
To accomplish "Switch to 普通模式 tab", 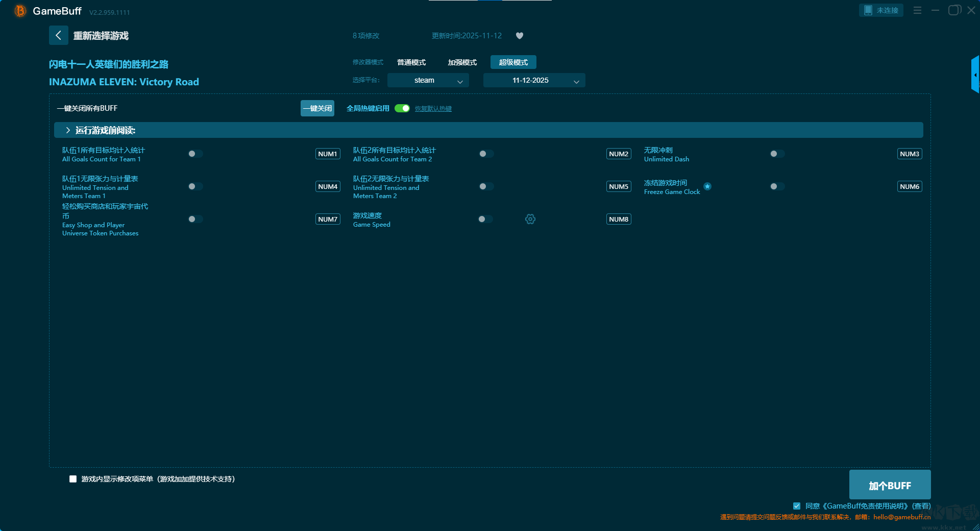I will tap(411, 62).
